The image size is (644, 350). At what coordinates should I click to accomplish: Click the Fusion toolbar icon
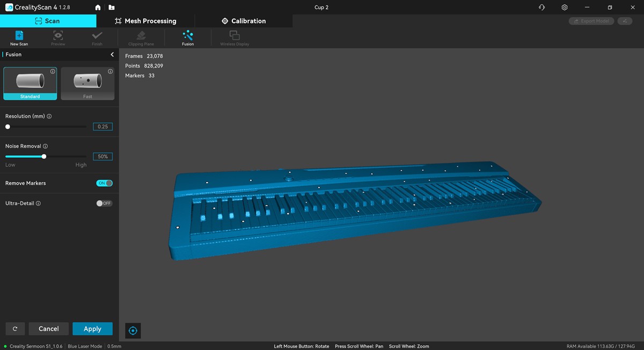188,37
